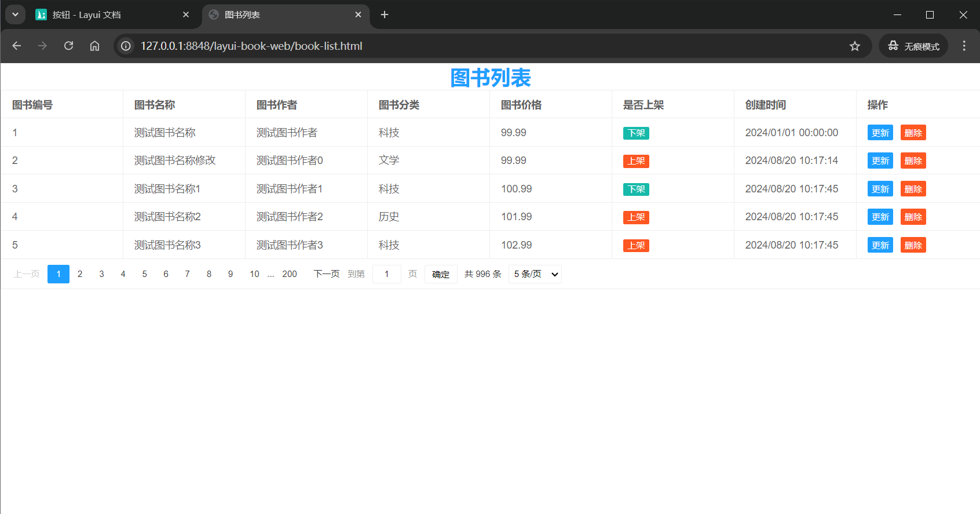Close the 按钮 - Layui 文档 tab
The image size is (980, 514).
185,14
